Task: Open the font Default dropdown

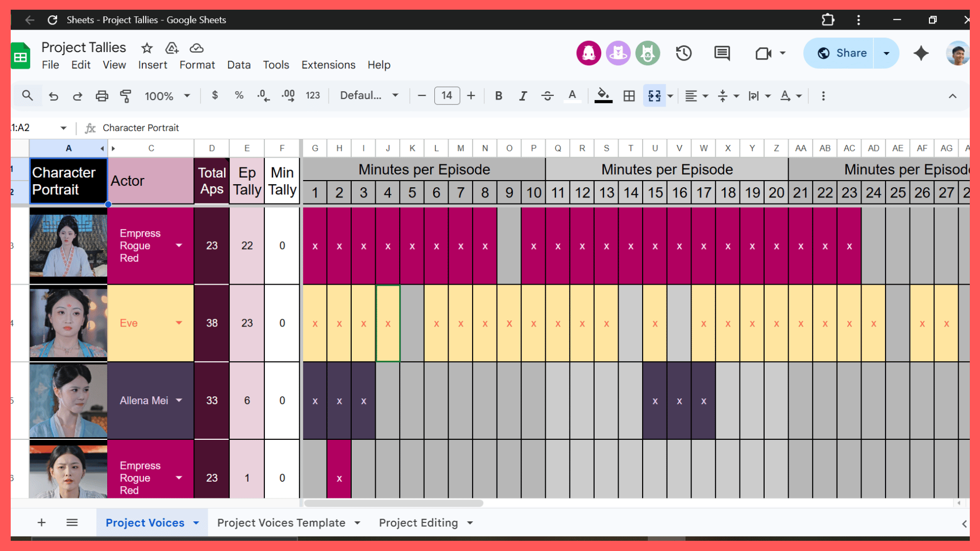Action: click(369, 96)
